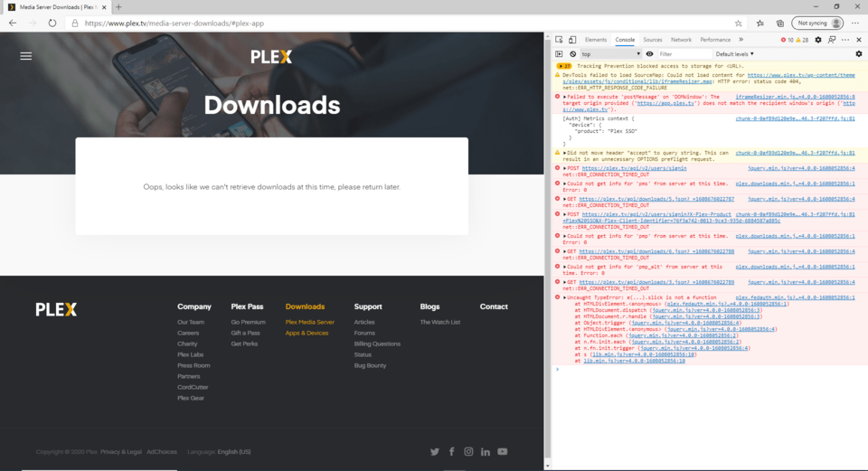Viewport: 868px width, 471px height.
Task: Click the Filter input in the console
Action: click(x=684, y=54)
